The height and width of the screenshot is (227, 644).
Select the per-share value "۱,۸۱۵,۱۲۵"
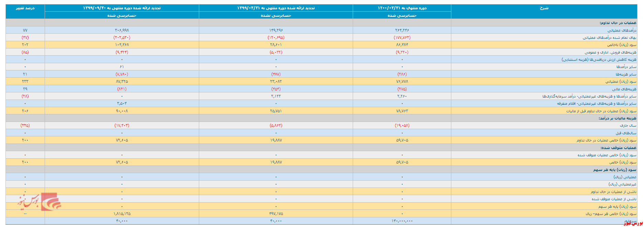click(122, 214)
